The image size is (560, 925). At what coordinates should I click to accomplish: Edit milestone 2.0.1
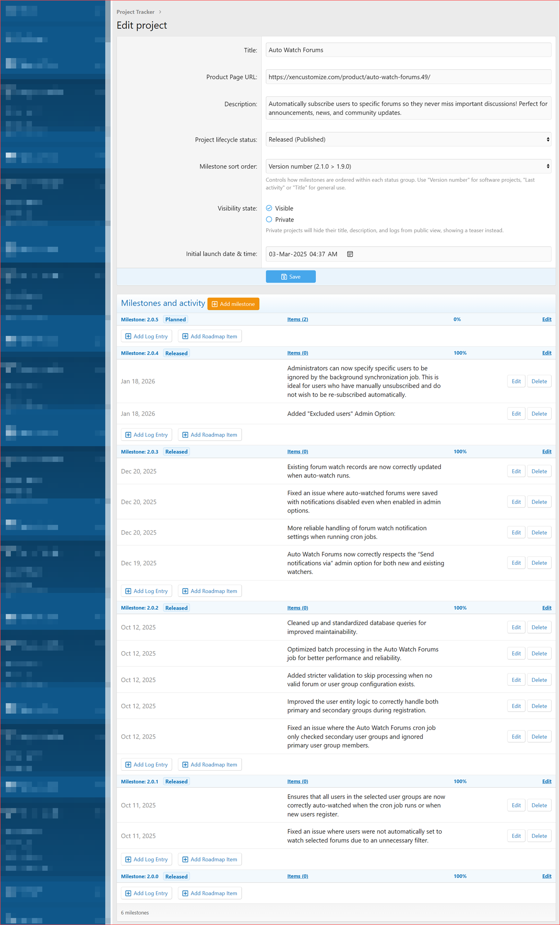547,782
